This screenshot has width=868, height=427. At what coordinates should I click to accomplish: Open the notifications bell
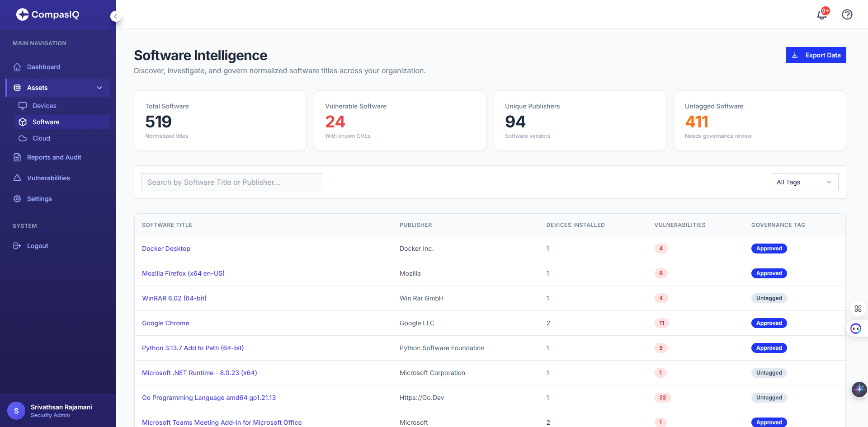[x=822, y=14]
